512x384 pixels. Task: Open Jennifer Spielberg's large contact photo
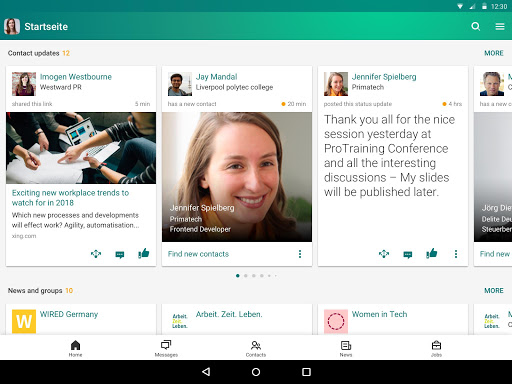(237, 177)
